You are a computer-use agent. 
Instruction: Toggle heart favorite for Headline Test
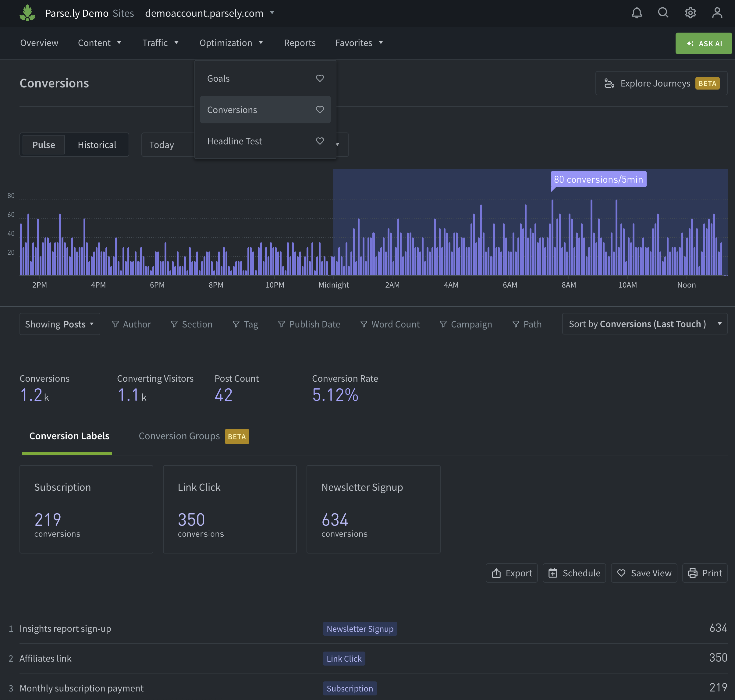320,141
